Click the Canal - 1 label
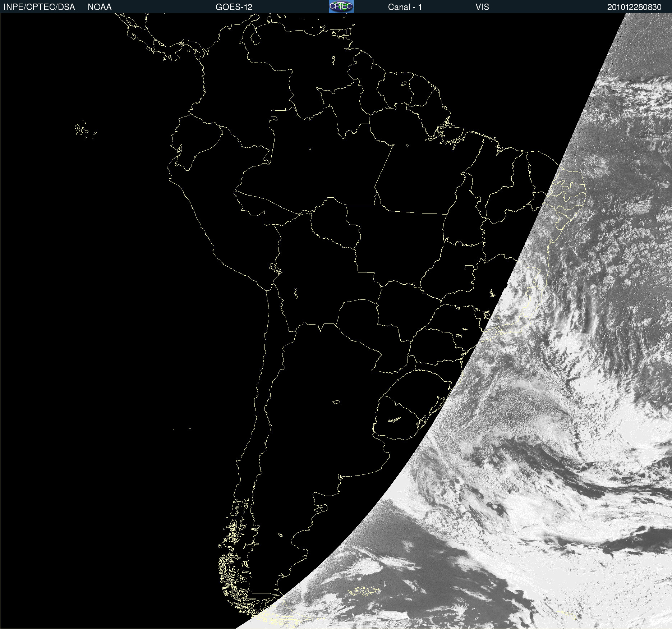The width and height of the screenshot is (672, 629). (405, 7)
